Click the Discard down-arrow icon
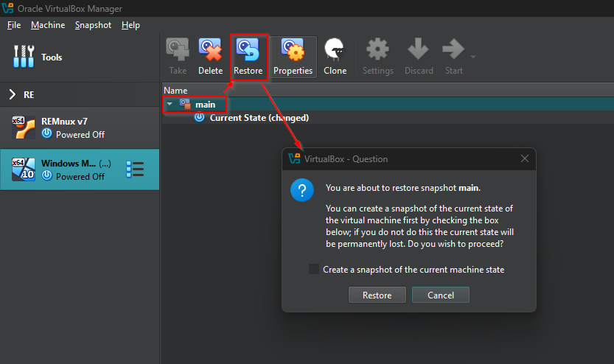The image size is (614, 364). tap(418, 49)
